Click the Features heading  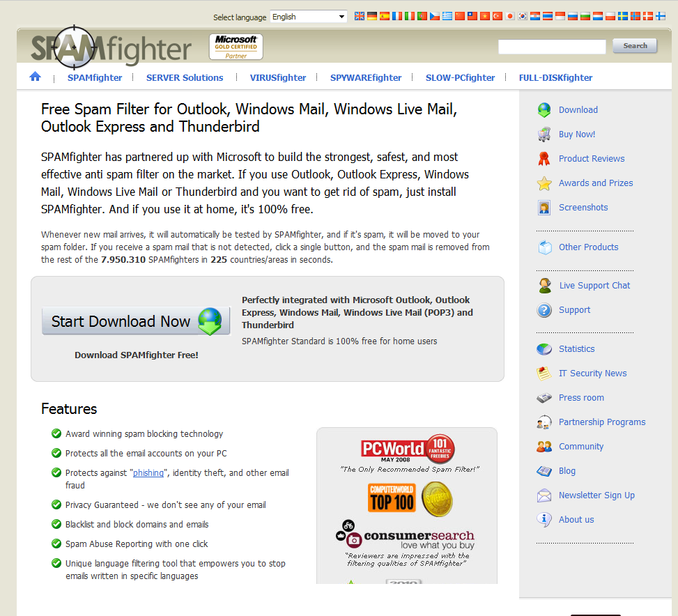(x=69, y=409)
